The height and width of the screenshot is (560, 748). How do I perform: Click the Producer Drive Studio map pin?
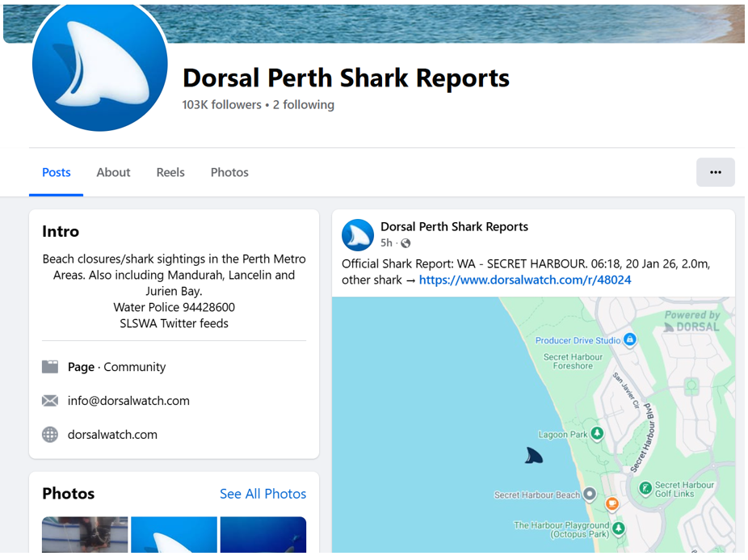pos(630,339)
